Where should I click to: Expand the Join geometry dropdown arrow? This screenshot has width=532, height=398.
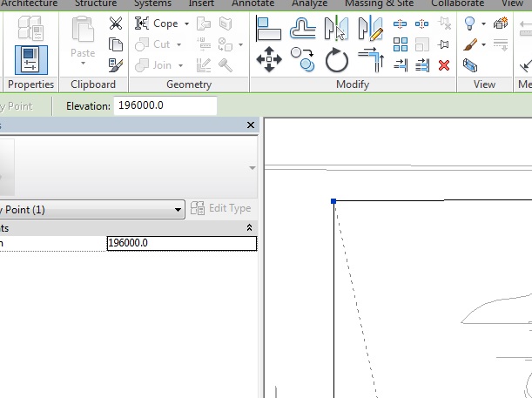(181, 65)
